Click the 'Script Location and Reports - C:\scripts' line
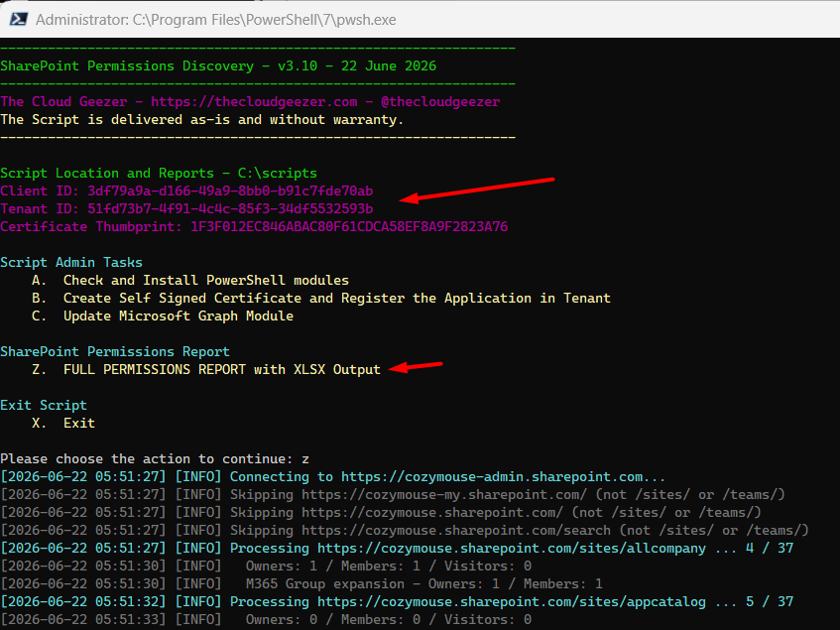The height and width of the screenshot is (630, 840). 159,173
